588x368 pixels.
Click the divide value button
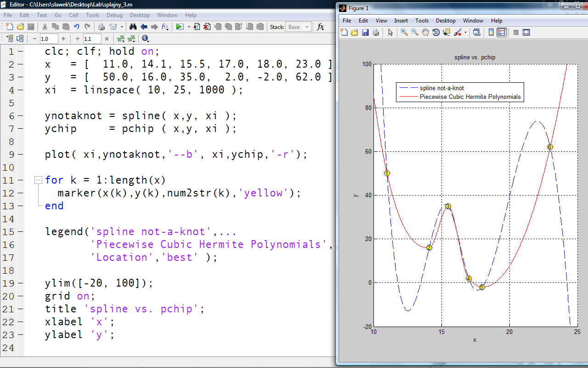(78, 39)
